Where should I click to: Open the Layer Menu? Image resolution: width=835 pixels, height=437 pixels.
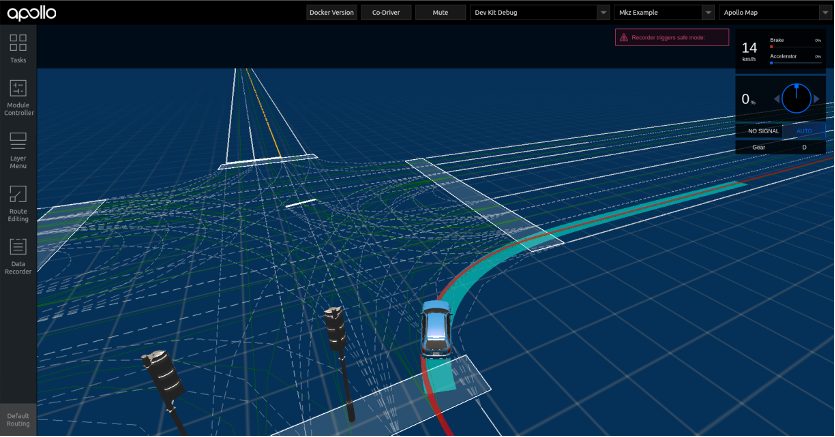pyautogui.click(x=18, y=151)
